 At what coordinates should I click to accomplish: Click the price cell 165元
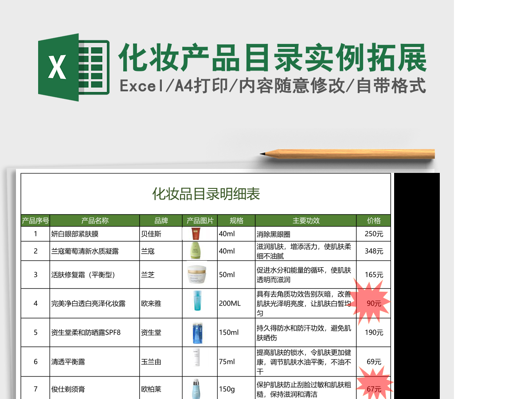point(374,274)
